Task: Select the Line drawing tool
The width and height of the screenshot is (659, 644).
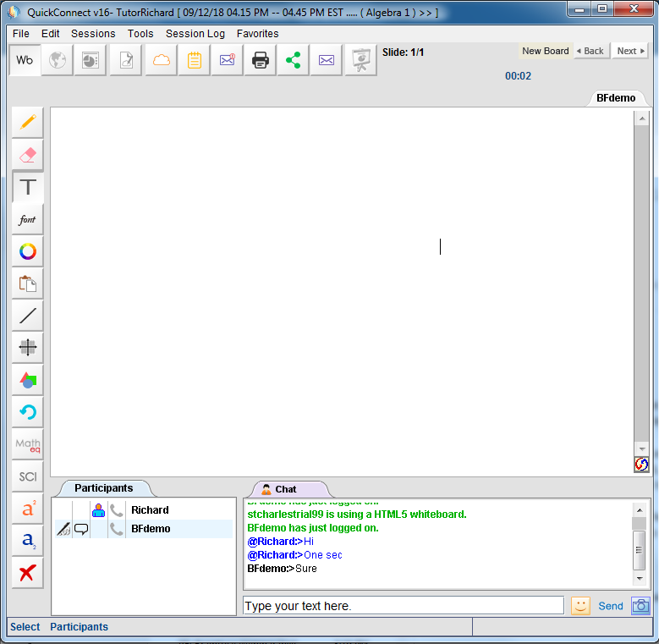Action: (x=28, y=316)
